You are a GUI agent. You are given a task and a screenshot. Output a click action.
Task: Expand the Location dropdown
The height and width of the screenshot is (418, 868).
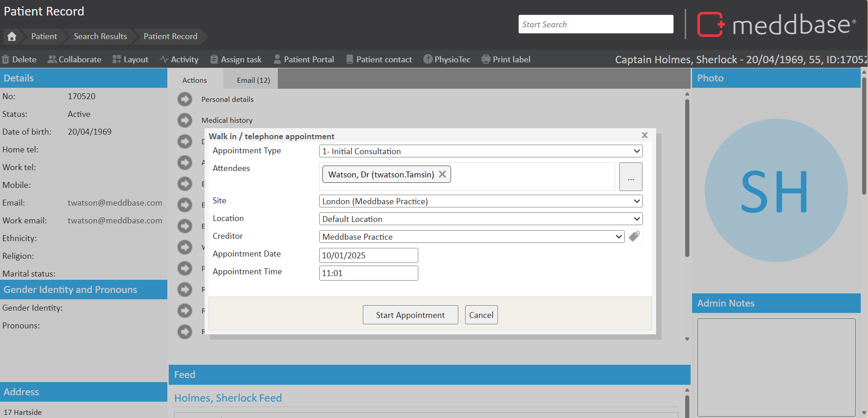coord(480,219)
